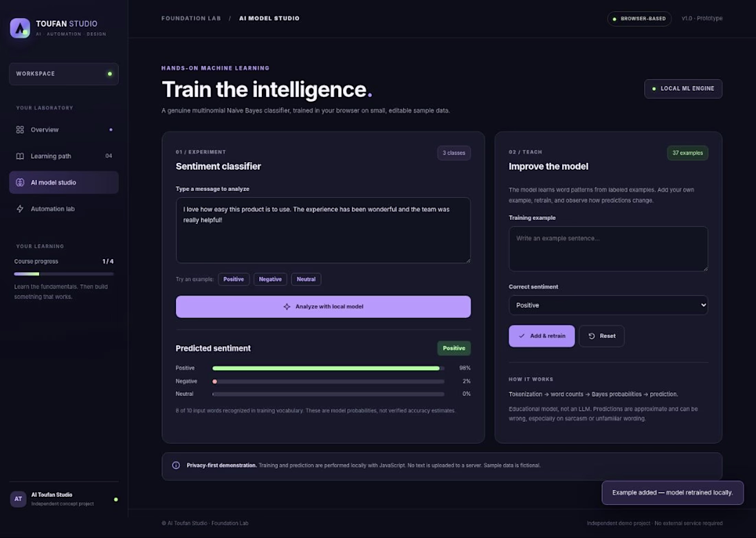
Task: Click the 'v1.0 · Prototype' version label
Action: (702, 19)
